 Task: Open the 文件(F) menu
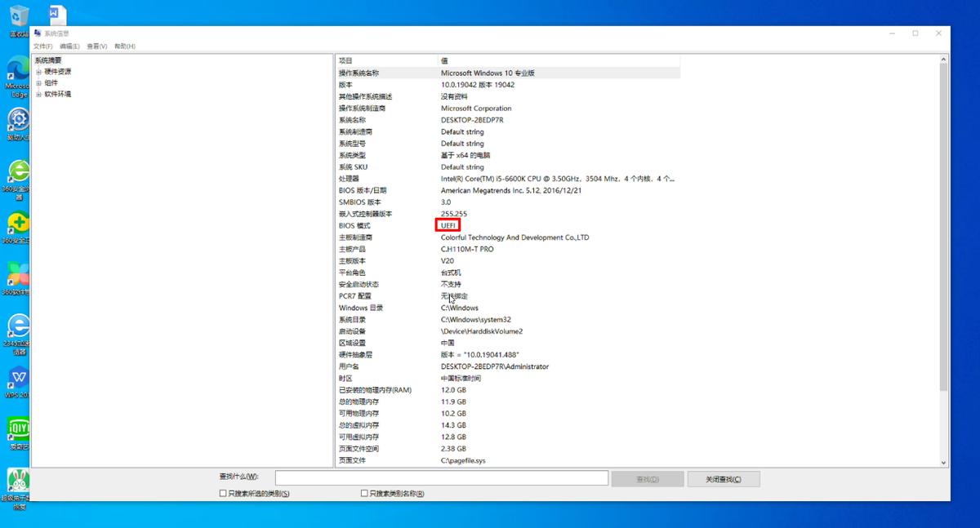(42, 47)
